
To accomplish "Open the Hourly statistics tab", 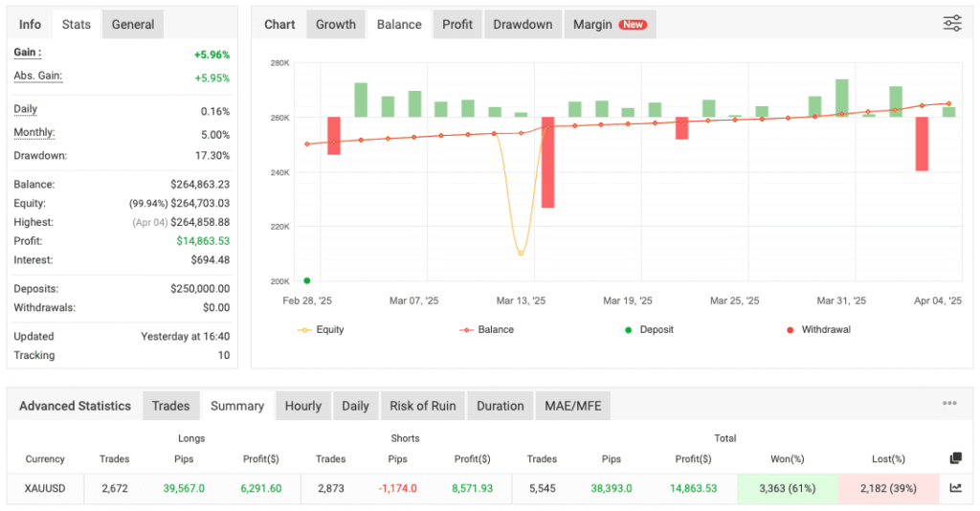I will [x=302, y=406].
